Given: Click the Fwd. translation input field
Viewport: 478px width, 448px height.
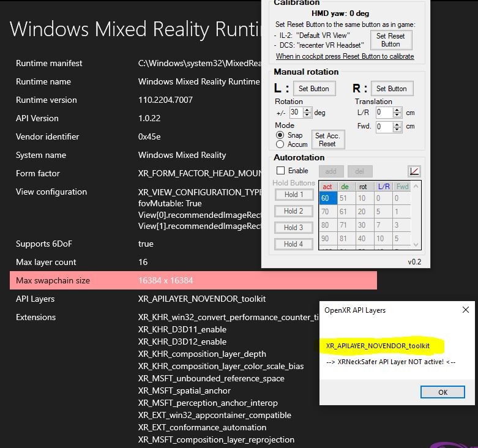Looking at the screenshot, I should (x=384, y=127).
